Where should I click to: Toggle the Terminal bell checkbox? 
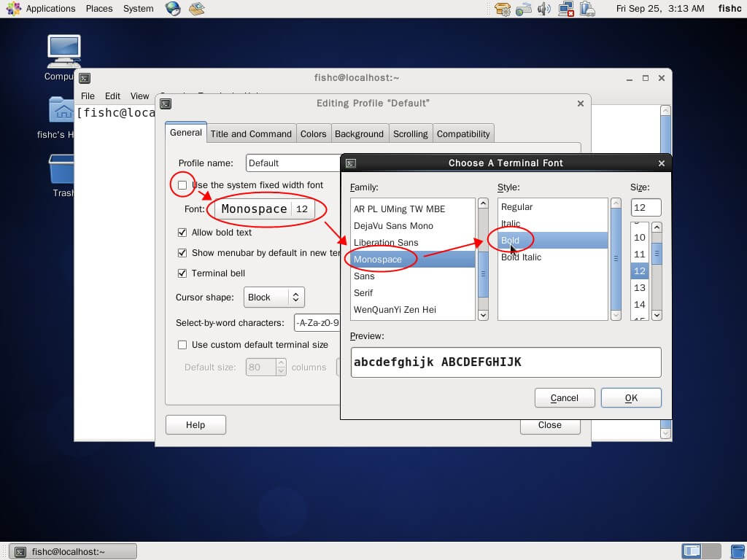182,273
